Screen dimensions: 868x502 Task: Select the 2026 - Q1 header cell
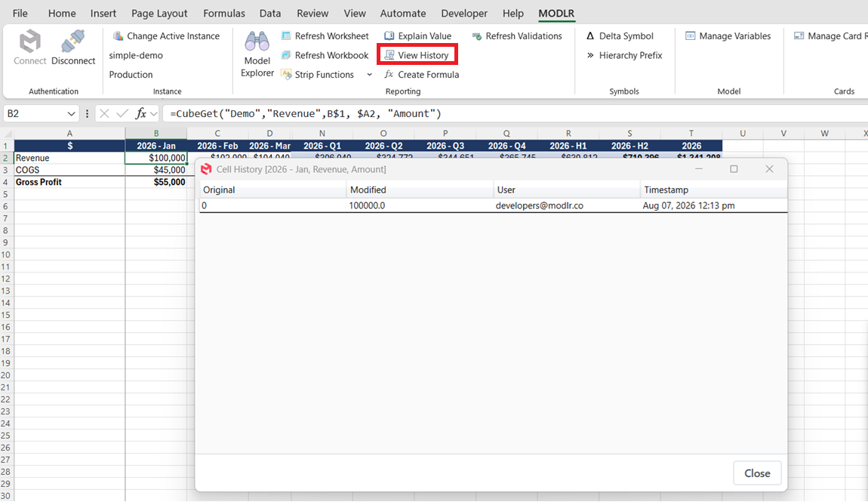click(322, 146)
